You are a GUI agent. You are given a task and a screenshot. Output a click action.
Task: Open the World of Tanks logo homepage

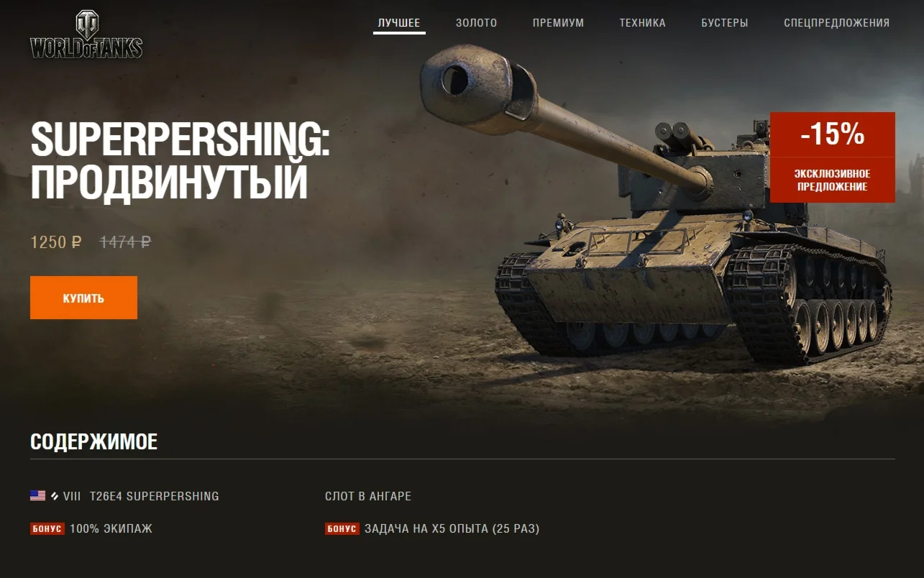click(86, 35)
